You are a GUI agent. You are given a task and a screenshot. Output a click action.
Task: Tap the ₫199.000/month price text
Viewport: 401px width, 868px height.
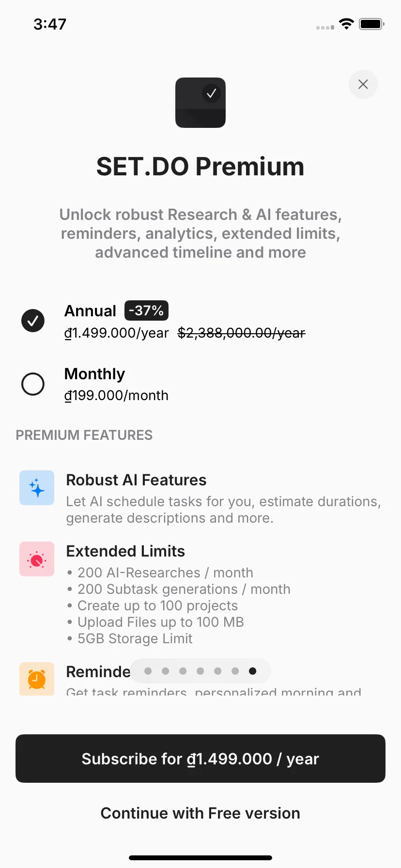tap(117, 395)
